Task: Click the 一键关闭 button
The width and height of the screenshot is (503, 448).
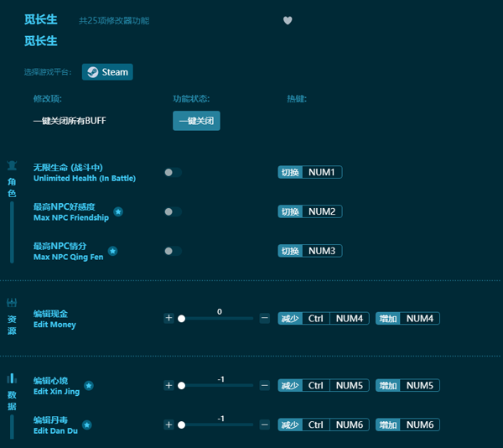Action: (x=196, y=121)
